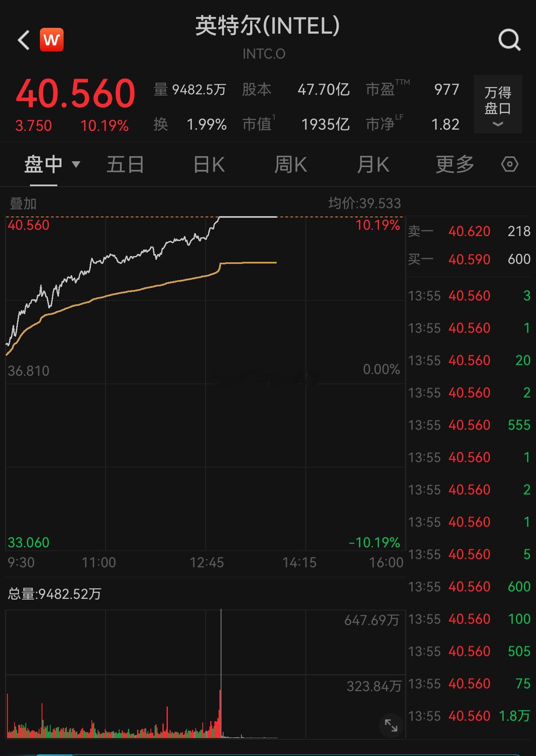Switch to the 月K tab

point(373,164)
